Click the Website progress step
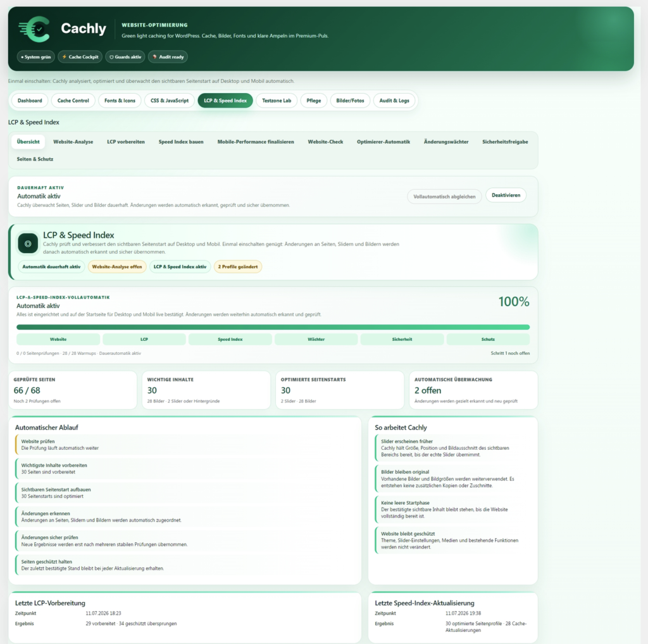Screen dimensions: 648x644 pyautogui.click(x=58, y=339)
